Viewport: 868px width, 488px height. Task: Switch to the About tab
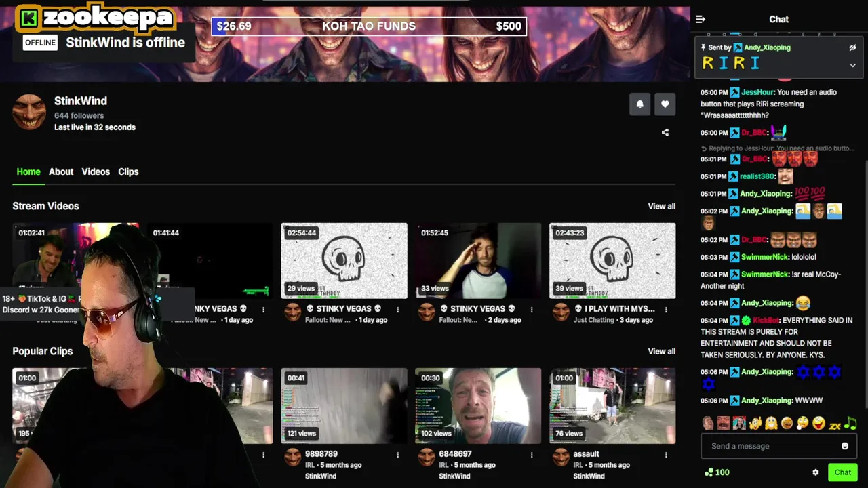pyautogui.click(x=61, y=171)
